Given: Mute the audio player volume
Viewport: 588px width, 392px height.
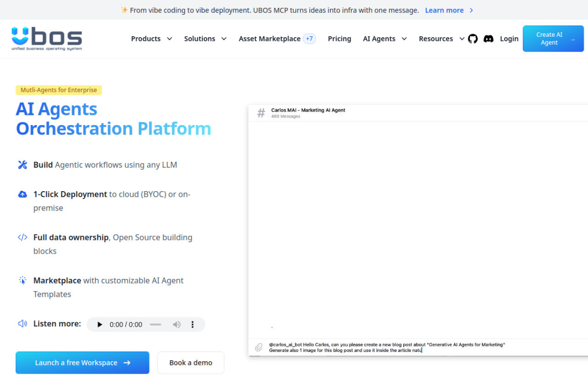Looking at the screenshot, I should click(x=177, y=324).
